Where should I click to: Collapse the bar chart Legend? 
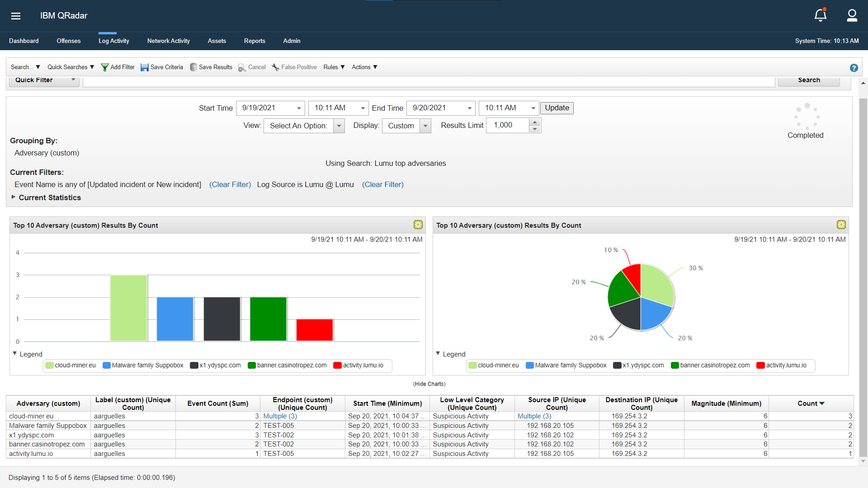click(15, 353)
